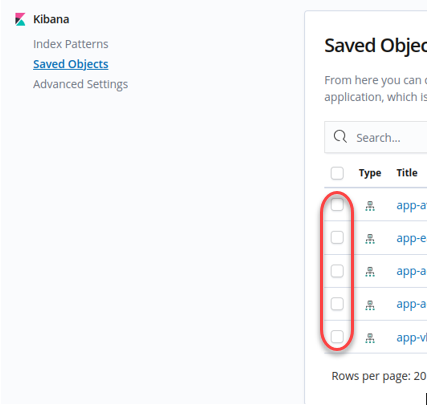
Task: Open Advanced Settings in sidebar
Action: (80, 84)
